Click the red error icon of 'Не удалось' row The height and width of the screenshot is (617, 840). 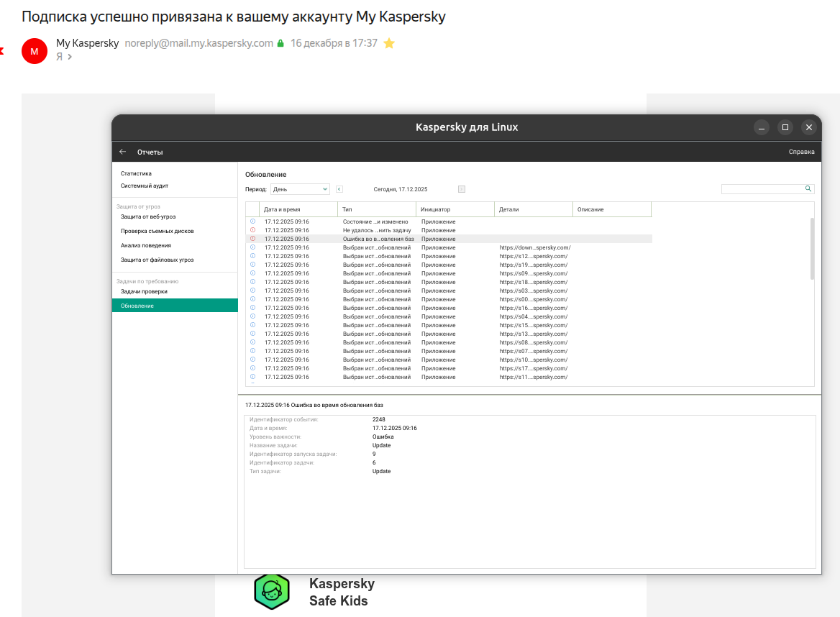(252, 230)
